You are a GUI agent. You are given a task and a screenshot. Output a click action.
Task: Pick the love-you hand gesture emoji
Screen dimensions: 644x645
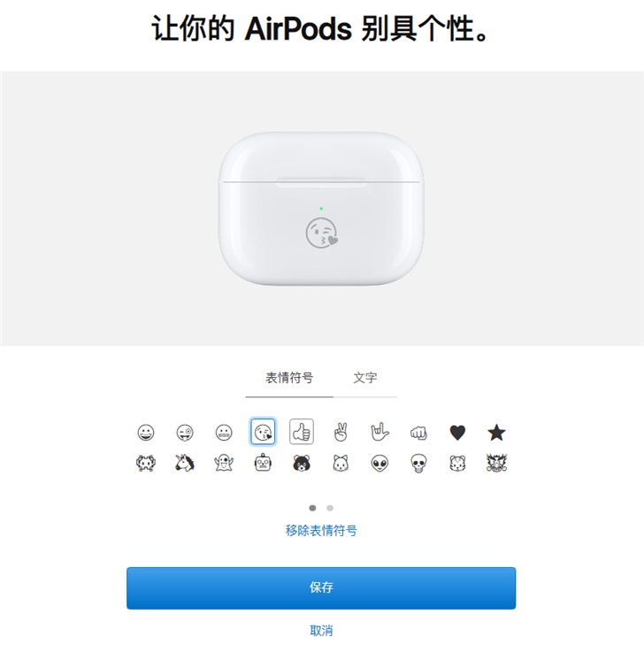click(x=379, y=432)
